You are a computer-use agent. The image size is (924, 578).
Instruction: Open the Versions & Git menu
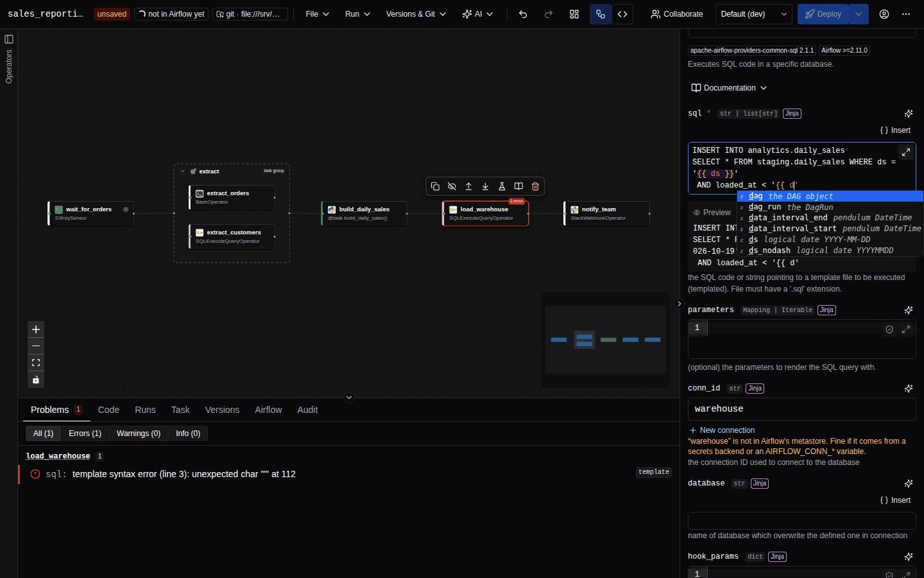(x=416, y=14)
